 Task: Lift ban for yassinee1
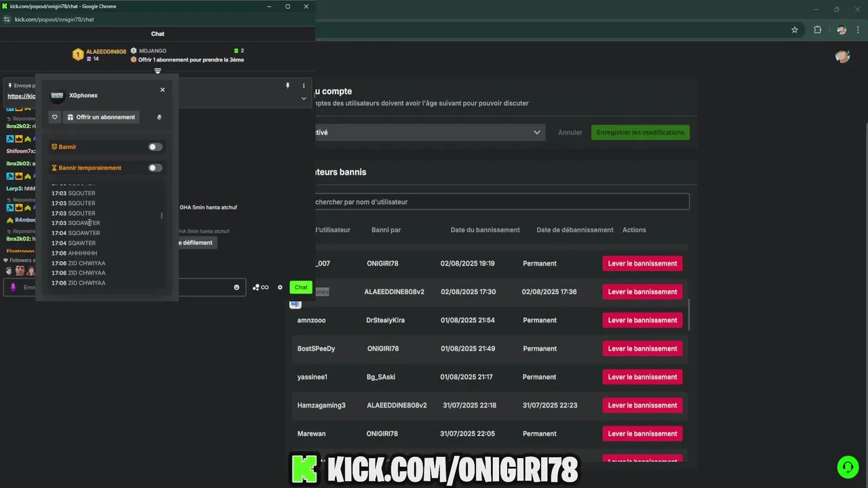coord(642,378)
